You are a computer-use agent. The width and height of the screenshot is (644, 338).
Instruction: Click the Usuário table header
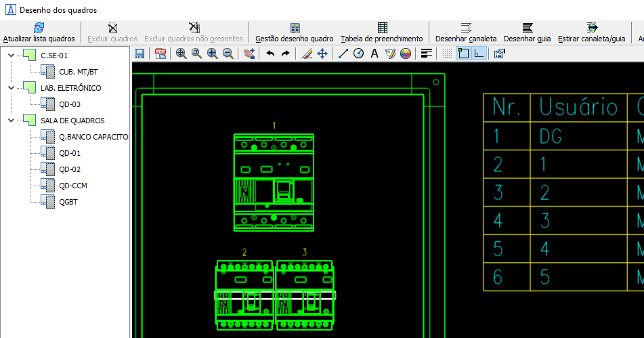pos(578,108)
